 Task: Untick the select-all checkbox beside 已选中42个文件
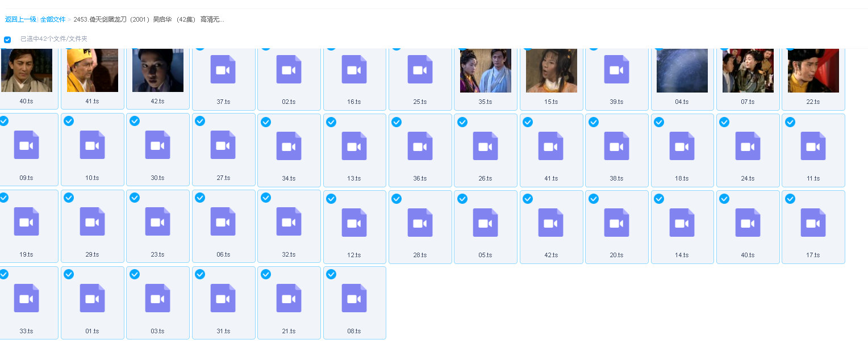pos(7,40)
